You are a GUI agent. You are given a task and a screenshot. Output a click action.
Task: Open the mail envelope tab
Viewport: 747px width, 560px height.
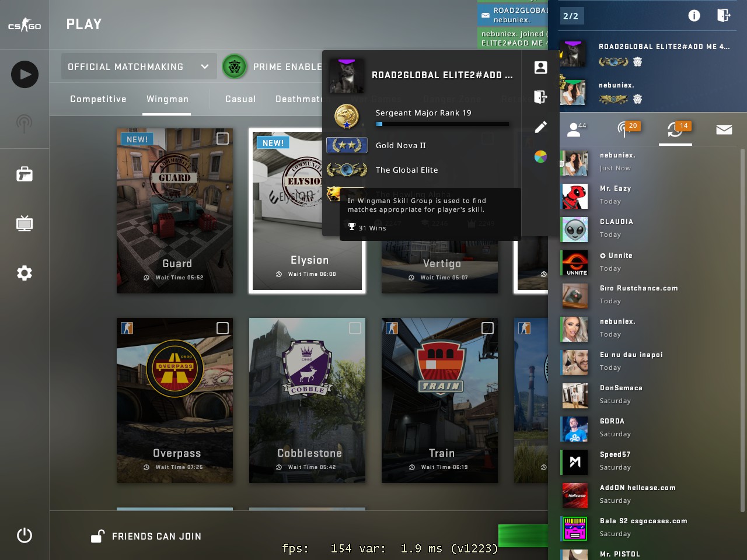tap(724, 129)
